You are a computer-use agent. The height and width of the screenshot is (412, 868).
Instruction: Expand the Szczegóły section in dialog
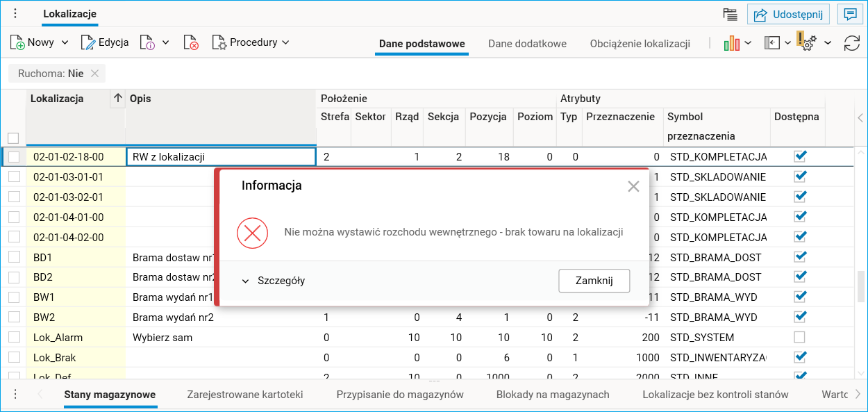coord(274,281)
